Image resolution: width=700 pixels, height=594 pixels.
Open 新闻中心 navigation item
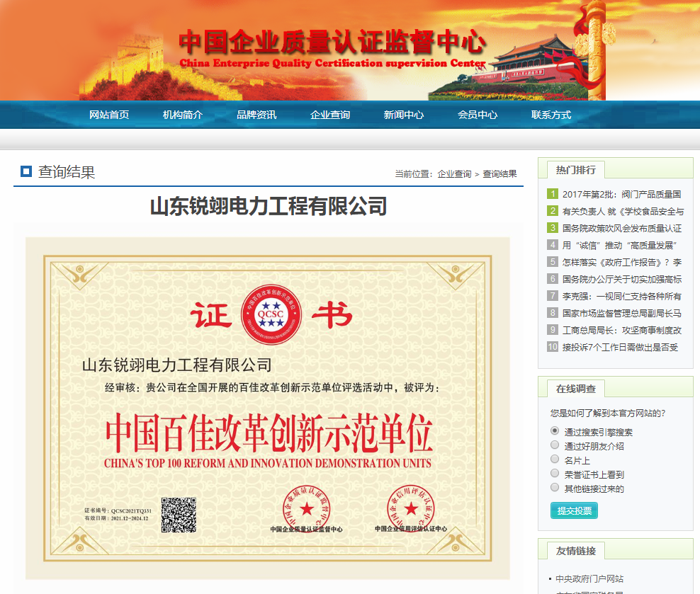click(x=404, y=115)
